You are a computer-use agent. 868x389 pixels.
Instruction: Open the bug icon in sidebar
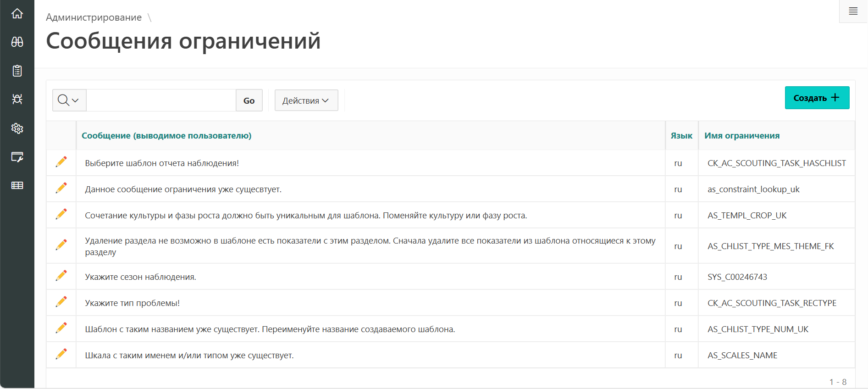click(17, 99)
